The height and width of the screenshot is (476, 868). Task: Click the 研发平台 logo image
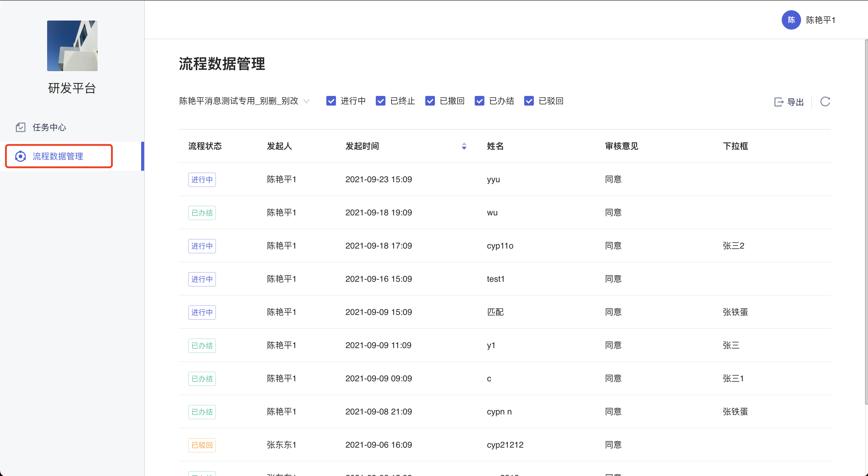tap(72, 46)
